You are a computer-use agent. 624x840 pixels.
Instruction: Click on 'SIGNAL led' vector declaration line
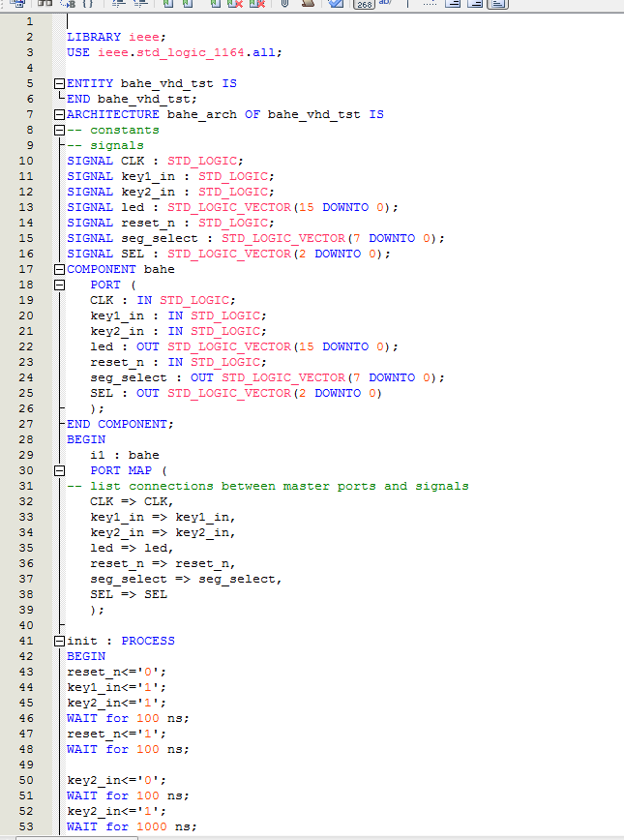click(232, 208)
